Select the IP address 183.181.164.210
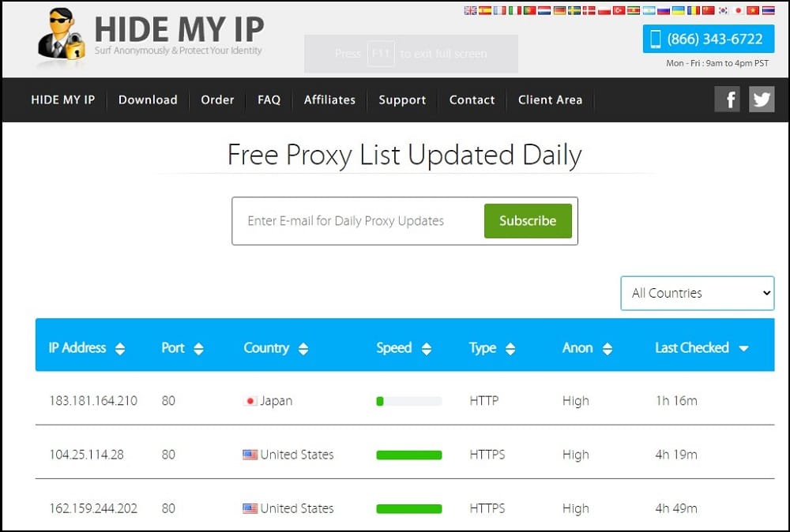The width and height of the screenshot is (790, 532). coord(93,401)
